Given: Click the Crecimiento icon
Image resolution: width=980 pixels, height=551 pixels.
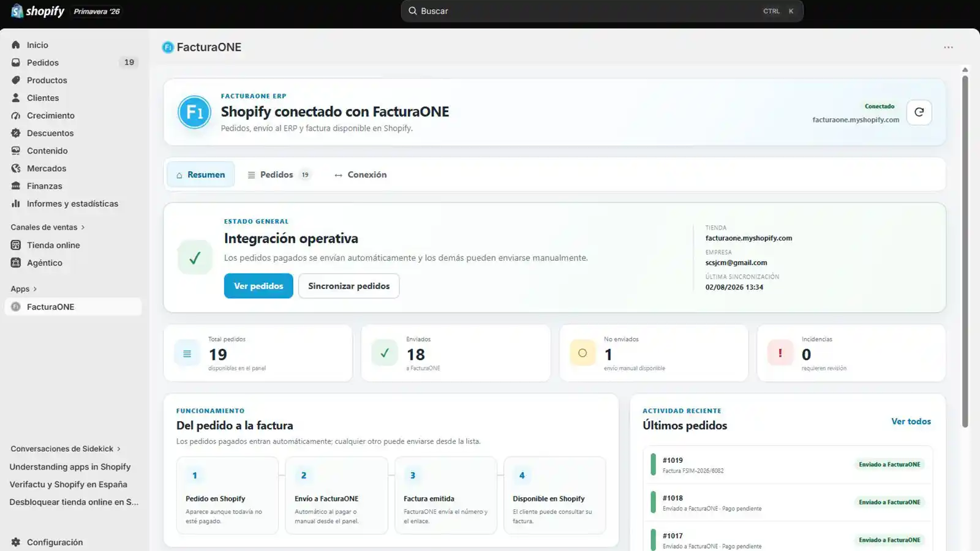Looking at the screenshot, I should [16, 116].
